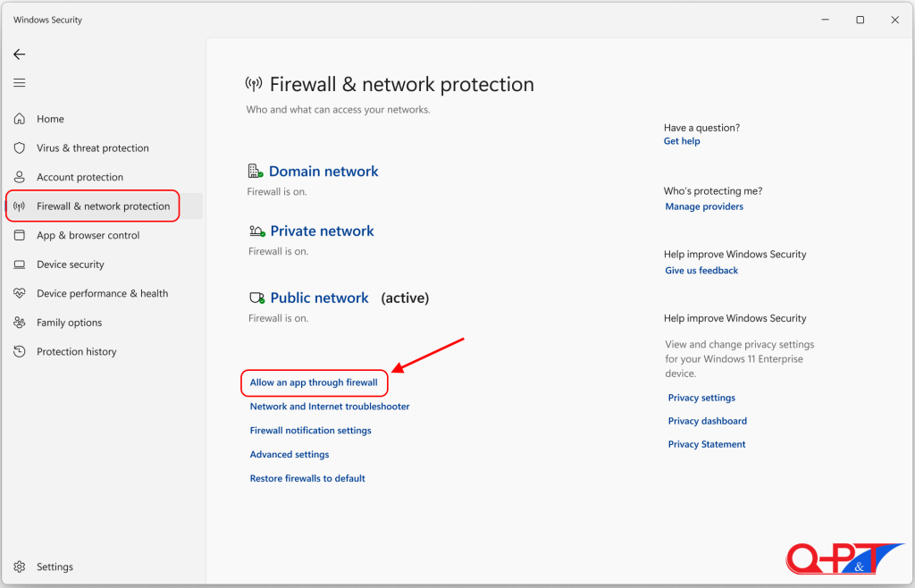The width and height of the screenshot is (915, 588).
Task: Click the Device performance & health heart icon
Action: [20, 293]
